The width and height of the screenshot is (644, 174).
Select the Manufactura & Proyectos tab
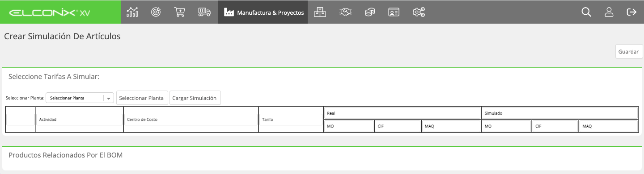tap(263, 12)
